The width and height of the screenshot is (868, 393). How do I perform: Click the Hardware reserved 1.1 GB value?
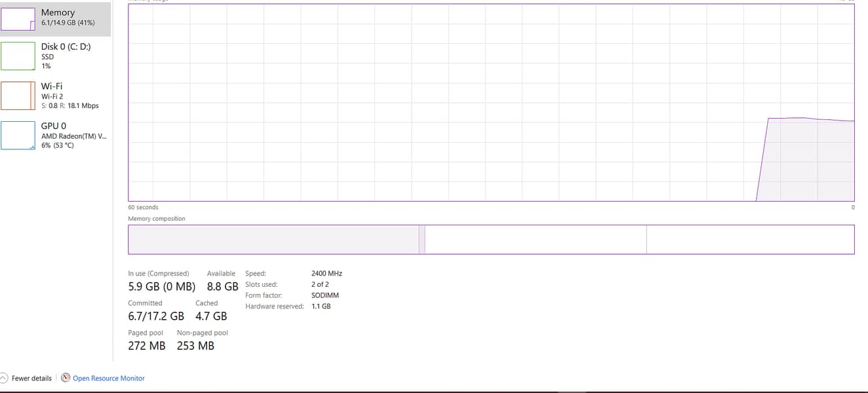tap(321, 306)
